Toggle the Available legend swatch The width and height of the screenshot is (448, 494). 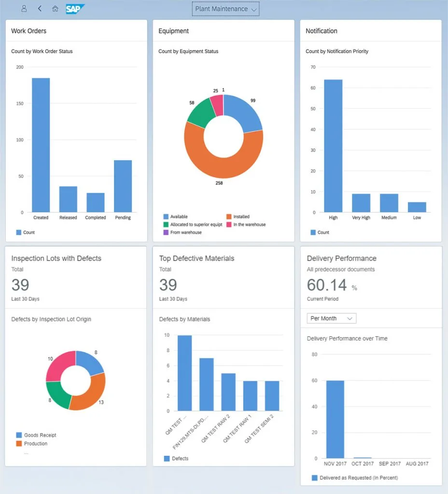point(166,217)
